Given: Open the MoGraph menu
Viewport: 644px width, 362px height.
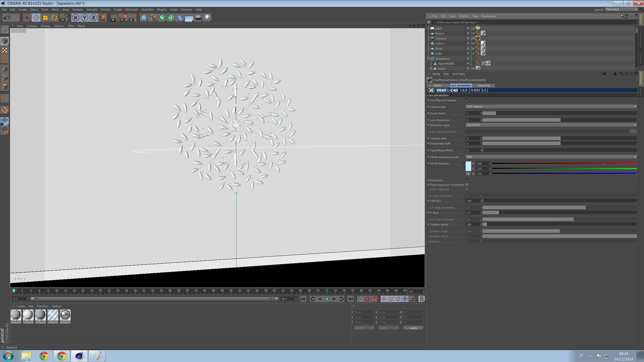Looking at the screenshot, I should (132, 10).
